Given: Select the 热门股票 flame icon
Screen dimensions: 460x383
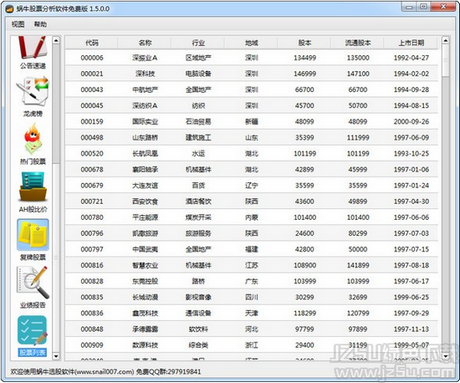Looking at the screenshot, I should click(x=33, y=139).
